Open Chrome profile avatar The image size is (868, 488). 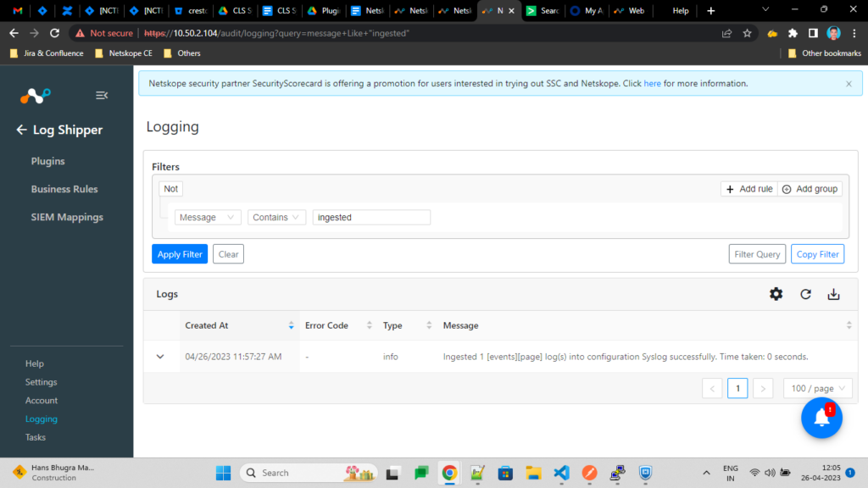point(834,33)
